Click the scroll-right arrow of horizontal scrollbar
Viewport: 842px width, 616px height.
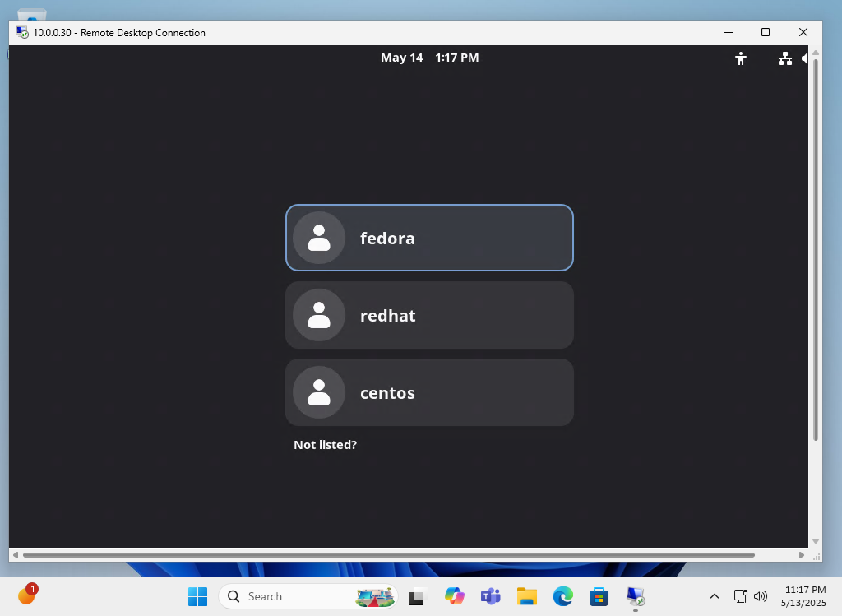click(x=801, y=555)
